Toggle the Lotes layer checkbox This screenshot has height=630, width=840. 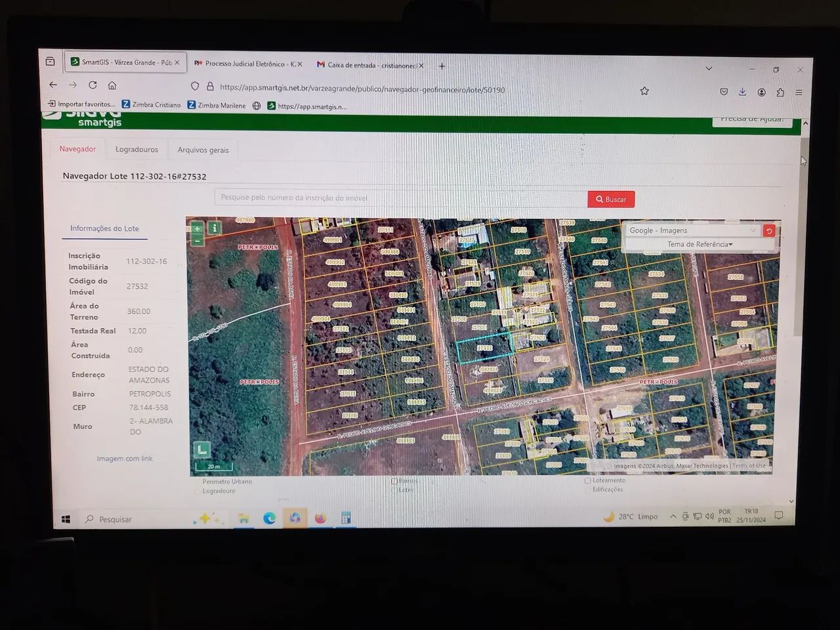[394, 490]
